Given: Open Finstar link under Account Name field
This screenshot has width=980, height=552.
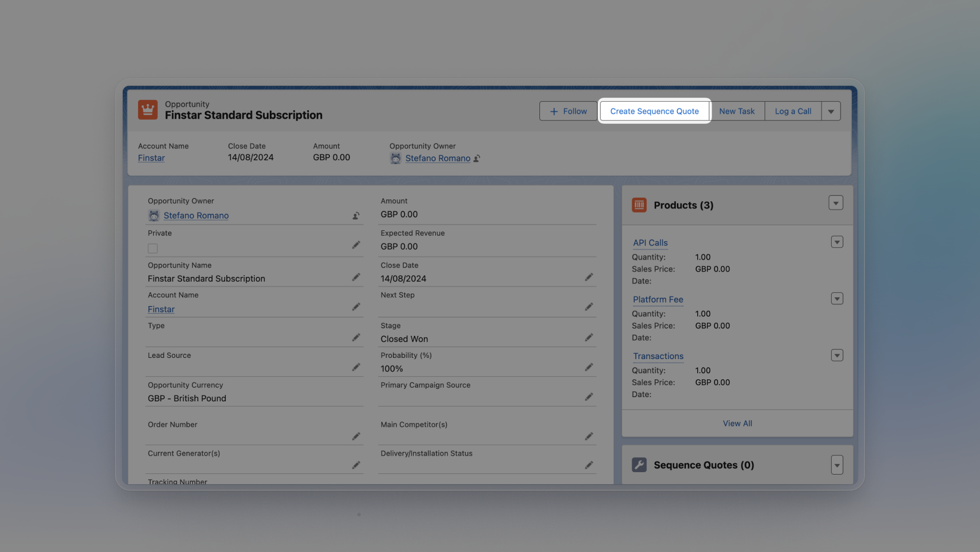Looking at the screenshot, I should pyautogui.click(x=161, y=310).
